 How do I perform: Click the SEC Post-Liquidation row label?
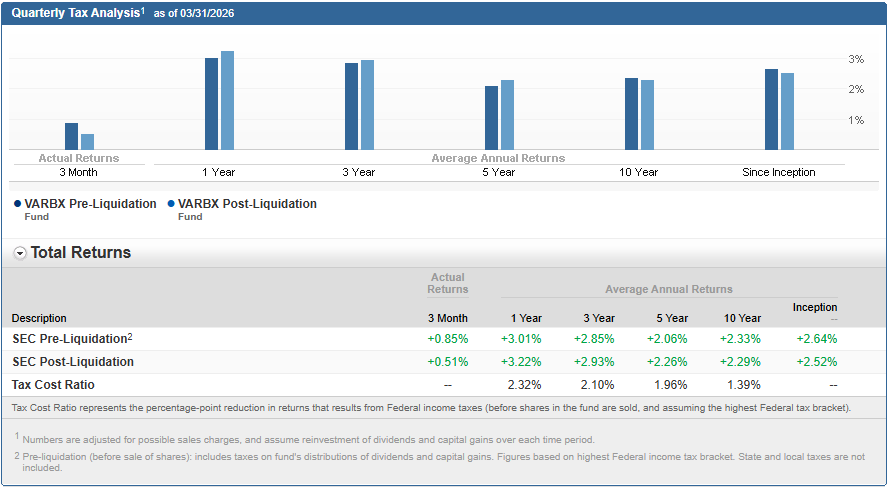pos(73,361)
